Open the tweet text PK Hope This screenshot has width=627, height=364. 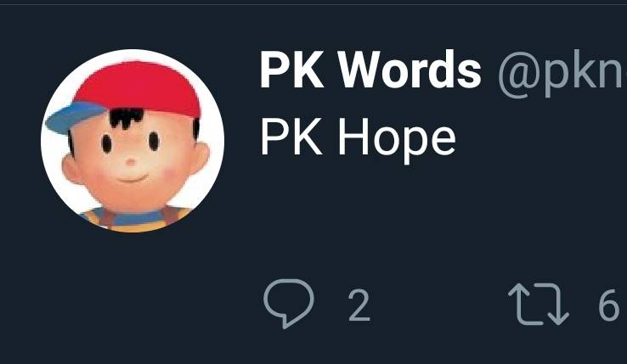358,138
